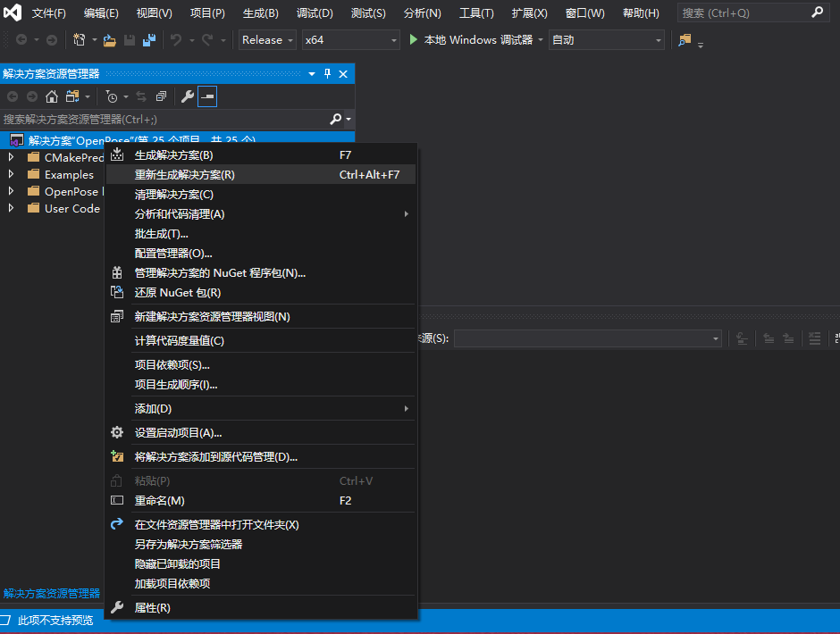Toggle Preview Selected Items button
The image size is (840, 634).
207,96
